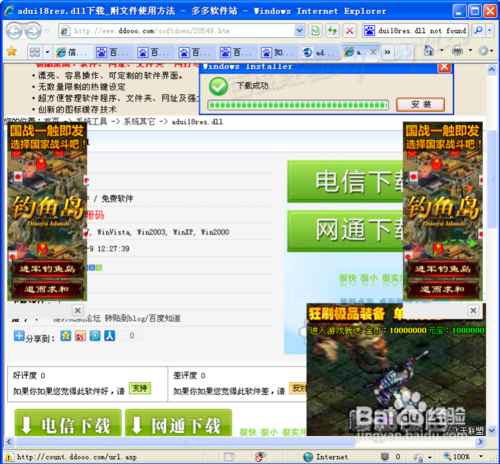Refresh the page with the green arrows
This screenshot has width=500, height=464.
(332, 31)
